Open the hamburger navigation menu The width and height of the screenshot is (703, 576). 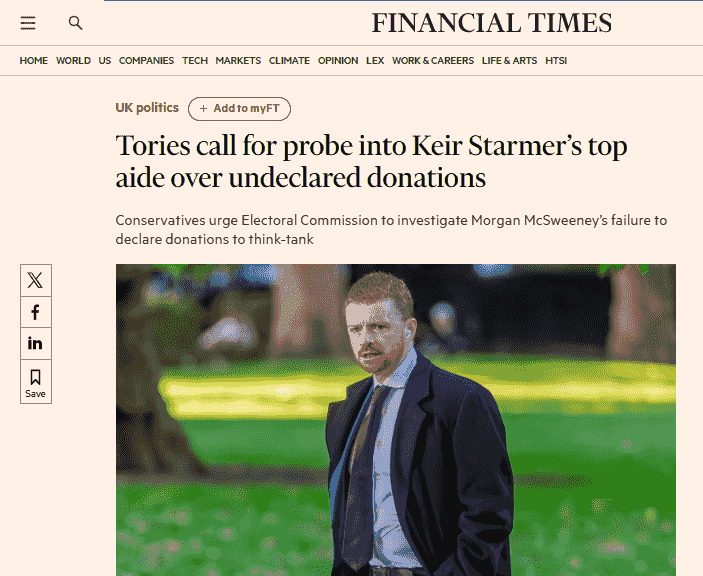[x=28, y=23]
